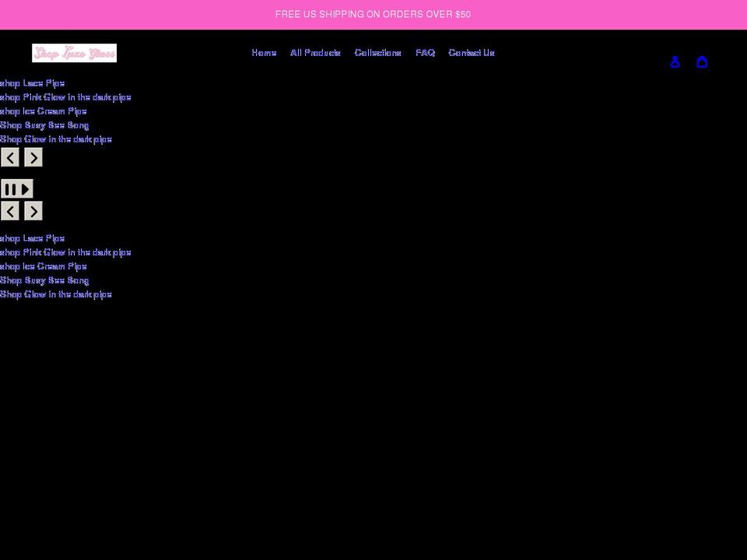Navigate to Contact Us
This screenshot has height=560, width=747.
point(471,53)
